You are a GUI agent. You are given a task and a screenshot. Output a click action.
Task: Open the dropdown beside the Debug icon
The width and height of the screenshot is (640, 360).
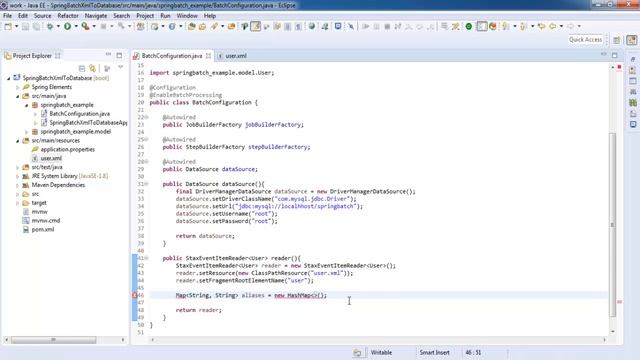[x=58, y=27]
